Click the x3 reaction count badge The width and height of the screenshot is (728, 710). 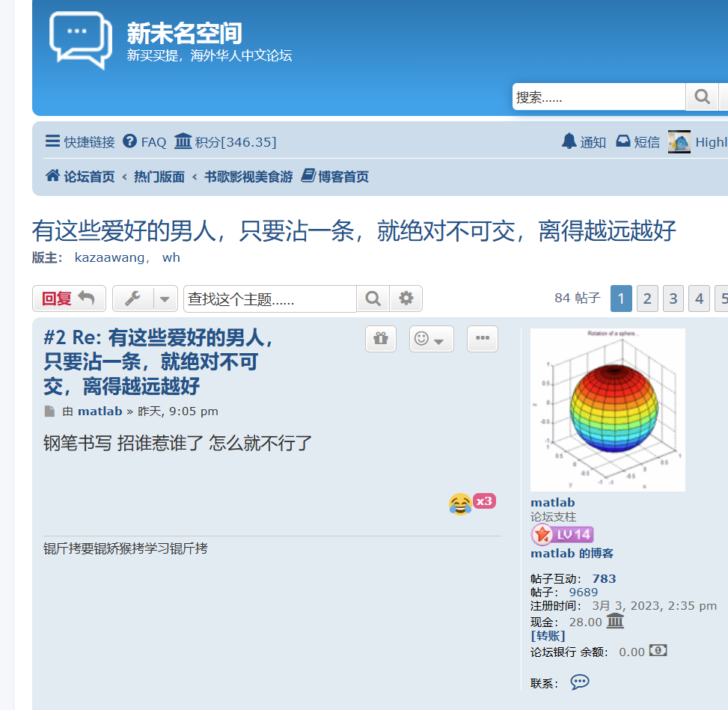(484, 501)
